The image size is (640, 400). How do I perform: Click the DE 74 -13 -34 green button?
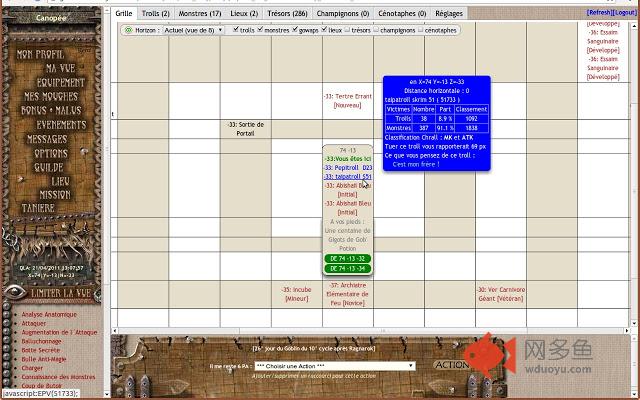coord(347,269)
